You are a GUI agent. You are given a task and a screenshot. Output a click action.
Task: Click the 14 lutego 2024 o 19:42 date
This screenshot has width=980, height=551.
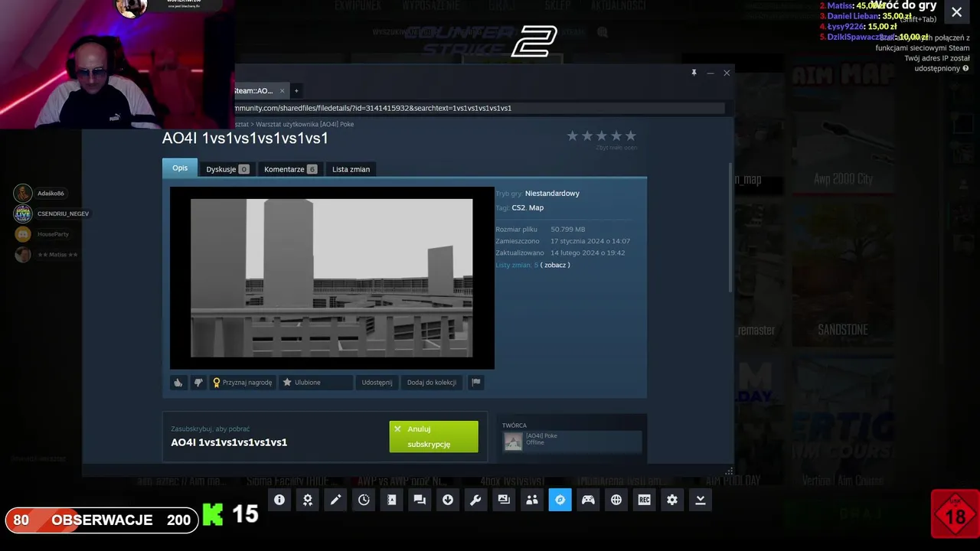coord(587,253)
